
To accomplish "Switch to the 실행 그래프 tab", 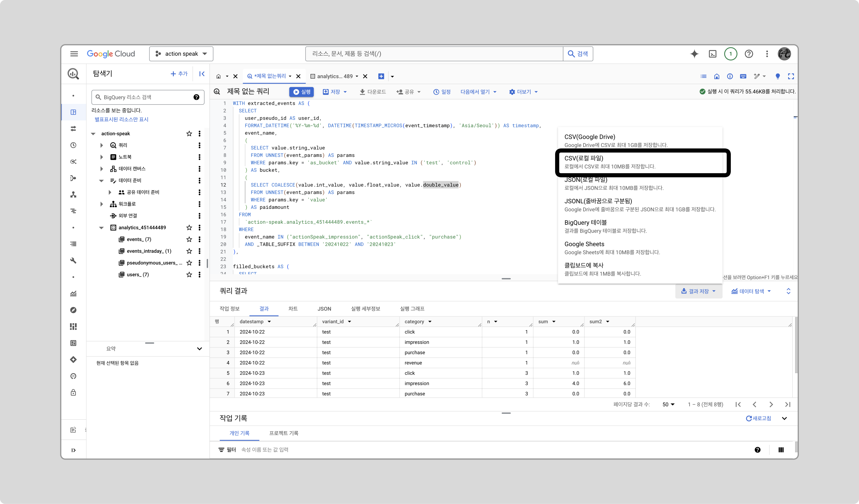I will coord(412,309).
